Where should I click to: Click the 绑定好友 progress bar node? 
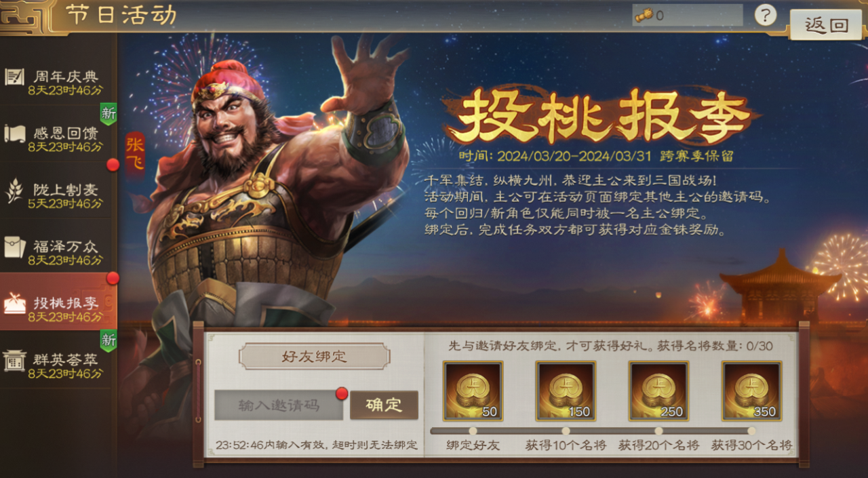(473, 431)
